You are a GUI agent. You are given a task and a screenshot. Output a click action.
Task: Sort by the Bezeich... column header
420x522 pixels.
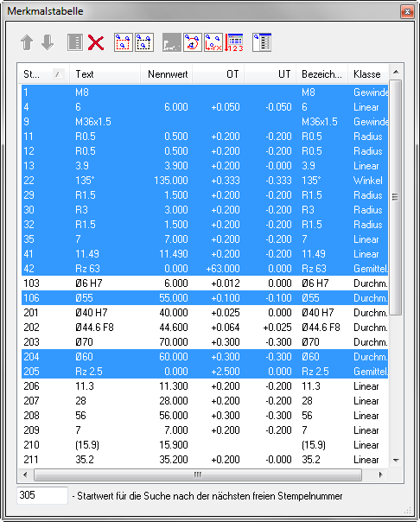pos(321,74)
